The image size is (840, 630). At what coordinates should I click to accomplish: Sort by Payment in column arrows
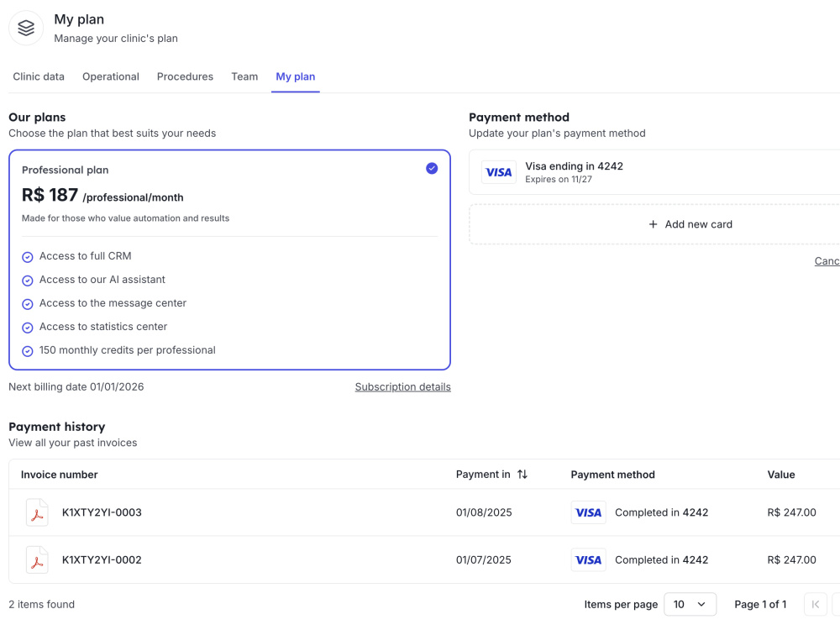click(522, 474)
